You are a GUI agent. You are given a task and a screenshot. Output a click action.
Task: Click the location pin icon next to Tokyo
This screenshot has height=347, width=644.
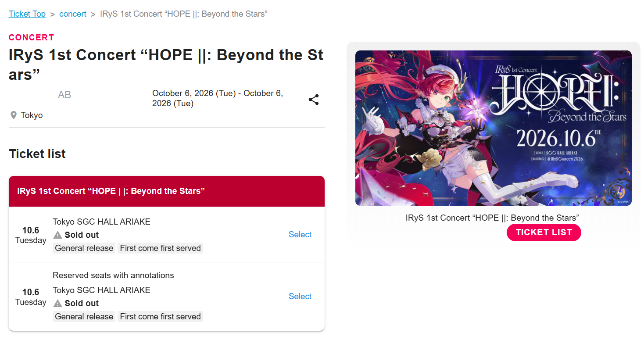(14, 115)
